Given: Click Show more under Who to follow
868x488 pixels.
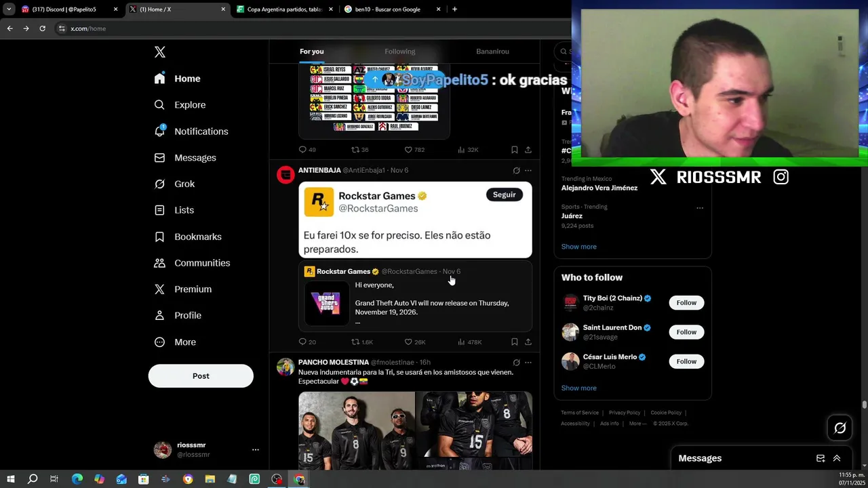Looking at the screenshot, I should [x=579, y=388].
